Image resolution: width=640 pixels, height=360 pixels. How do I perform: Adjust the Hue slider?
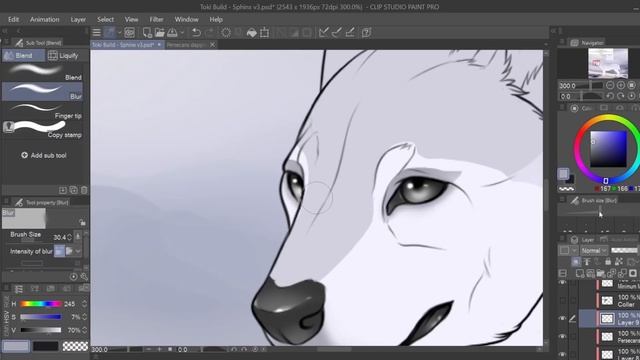tap(41, 304)
